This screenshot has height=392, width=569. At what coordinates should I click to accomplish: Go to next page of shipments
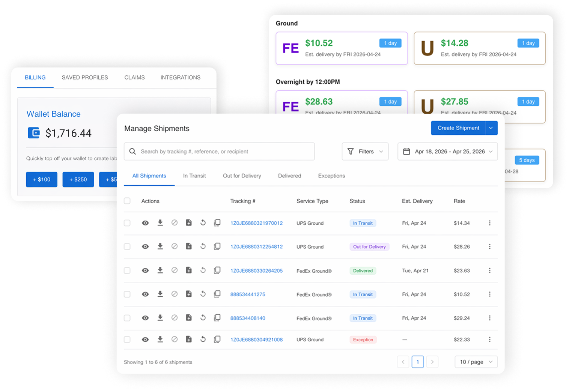pos(432,362)
